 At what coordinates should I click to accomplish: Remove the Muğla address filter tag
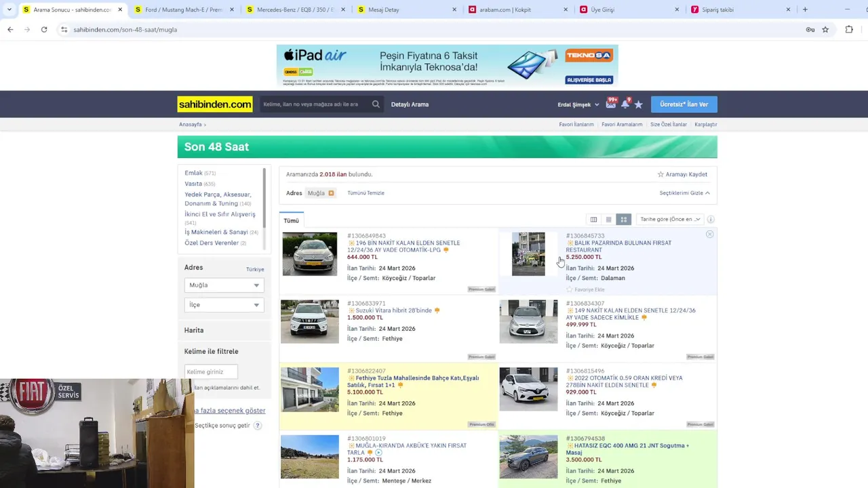(331, 193)
